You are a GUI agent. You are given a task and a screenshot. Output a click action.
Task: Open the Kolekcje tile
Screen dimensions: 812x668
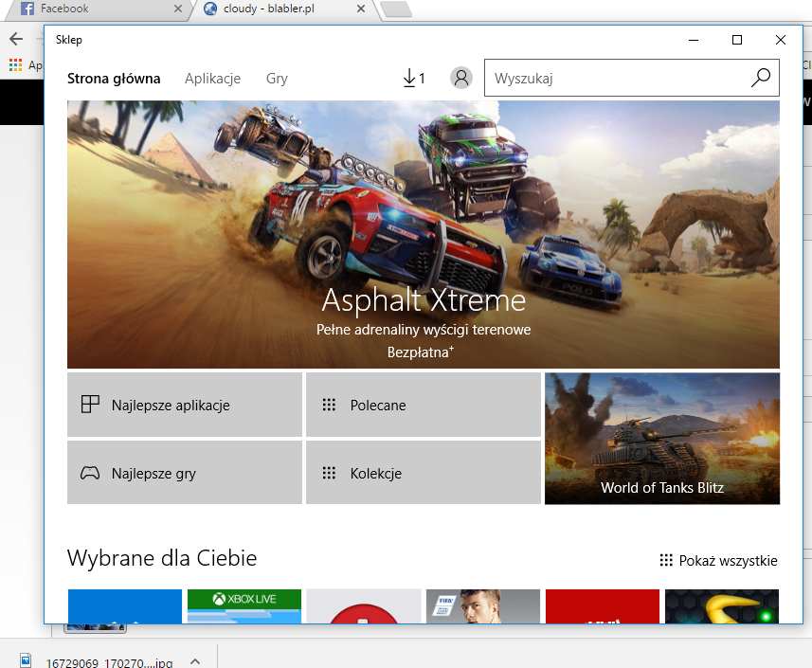click(x=424, y=473)
